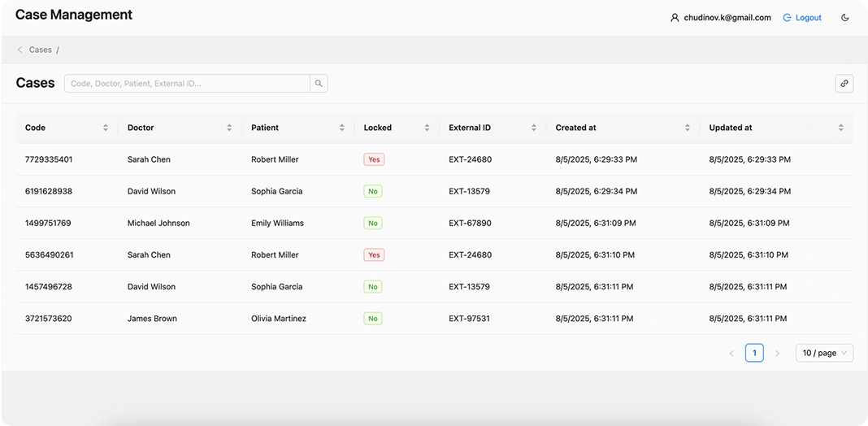Image resolution: width=868 pixels, height=426 pixels.
Task: Select page 1 in pagination
Action: [x=754, y=353]
